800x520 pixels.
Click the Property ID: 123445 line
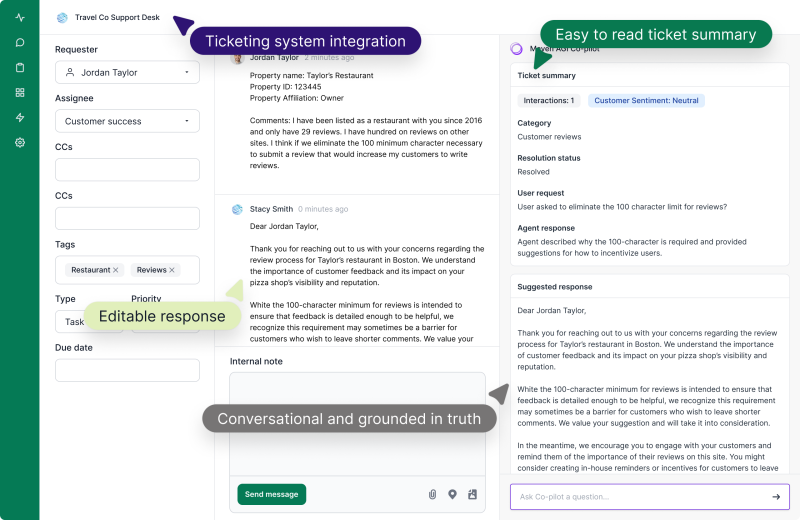285,87
